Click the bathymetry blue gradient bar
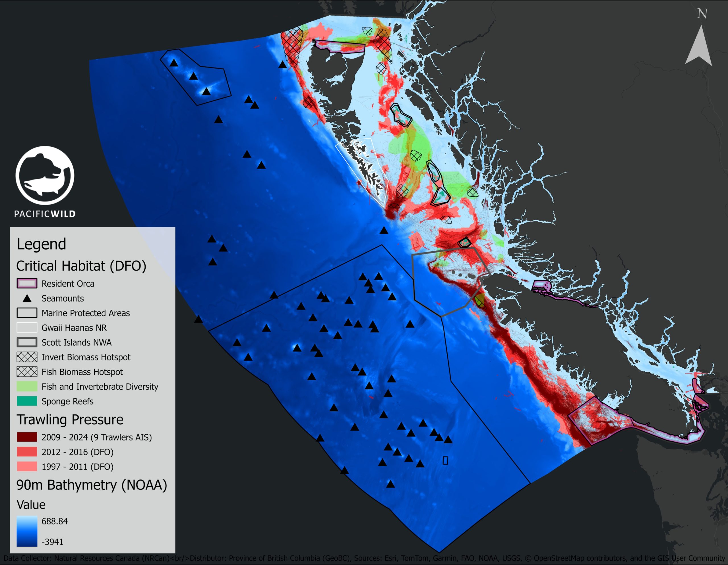 pyautogui.click(x=27, y=531)
